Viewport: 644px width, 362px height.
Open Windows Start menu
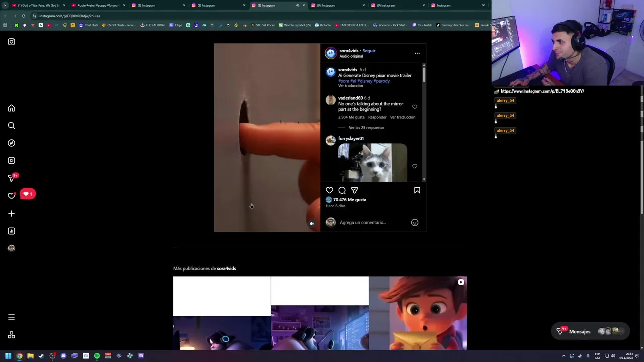(x=8, y=356)
